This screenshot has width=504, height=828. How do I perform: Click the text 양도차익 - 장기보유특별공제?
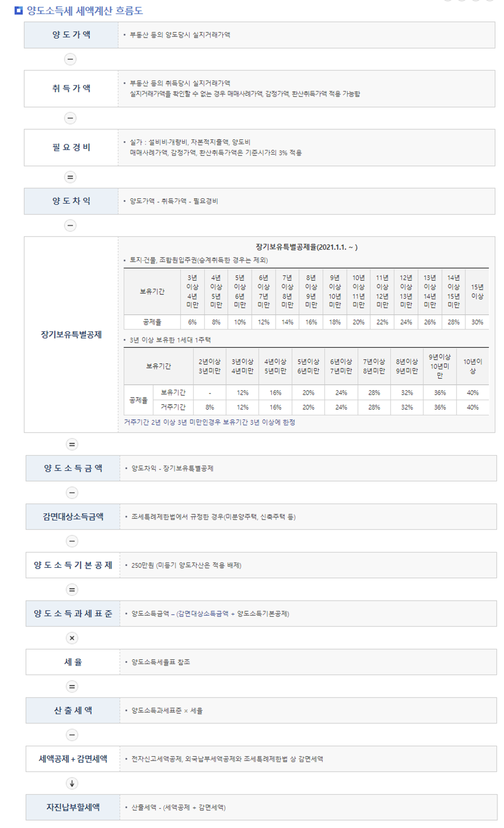tap(172, 468)
